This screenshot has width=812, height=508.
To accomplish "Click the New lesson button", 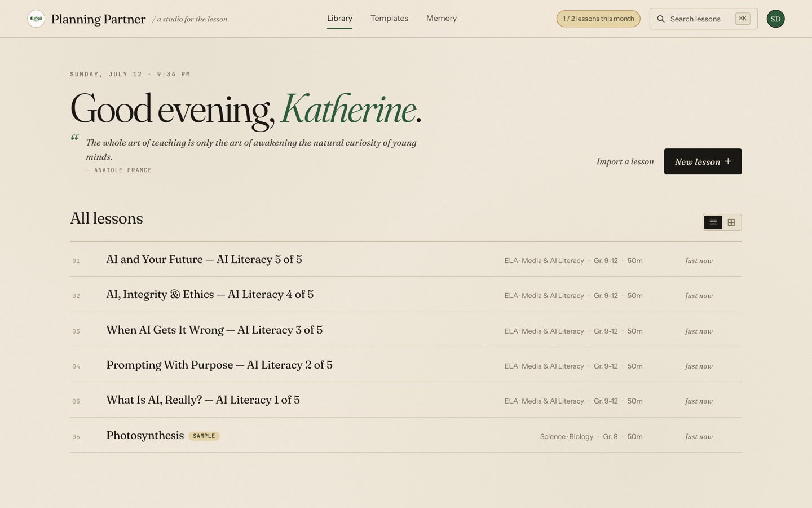I will 703,161.
